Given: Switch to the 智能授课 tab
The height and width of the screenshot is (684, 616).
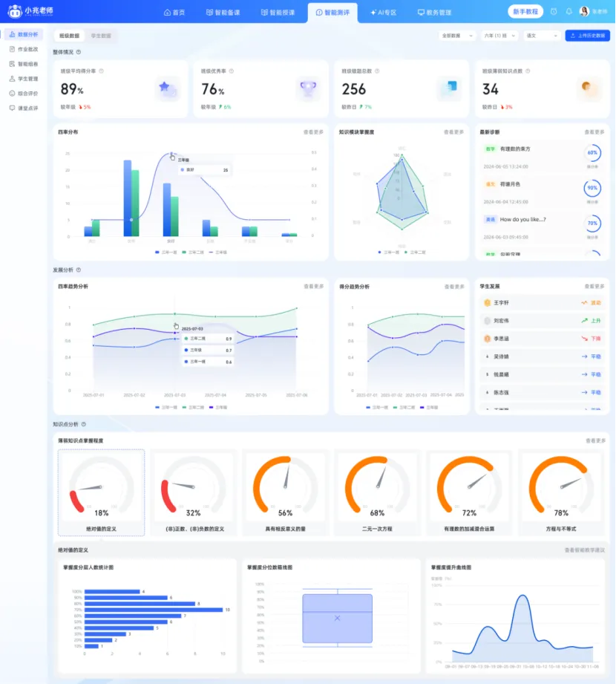Looking at the screenshot, I should pos(278,13).
